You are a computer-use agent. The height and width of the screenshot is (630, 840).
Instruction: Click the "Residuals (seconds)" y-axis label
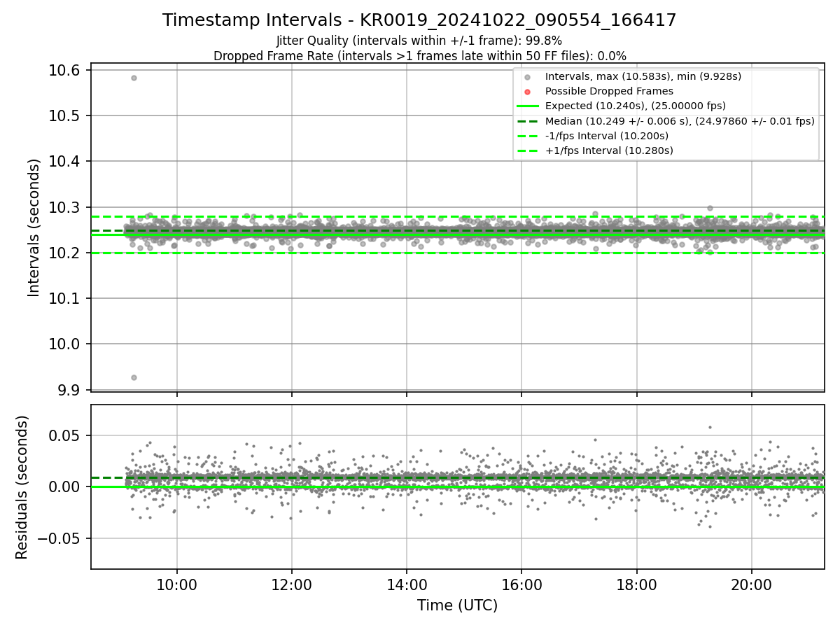click(x=22, y=487)
